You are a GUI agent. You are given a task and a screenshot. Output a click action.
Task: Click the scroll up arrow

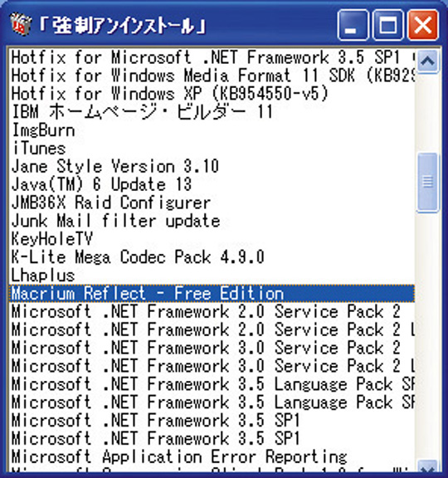pyautogui.click(x=427, y=61)
